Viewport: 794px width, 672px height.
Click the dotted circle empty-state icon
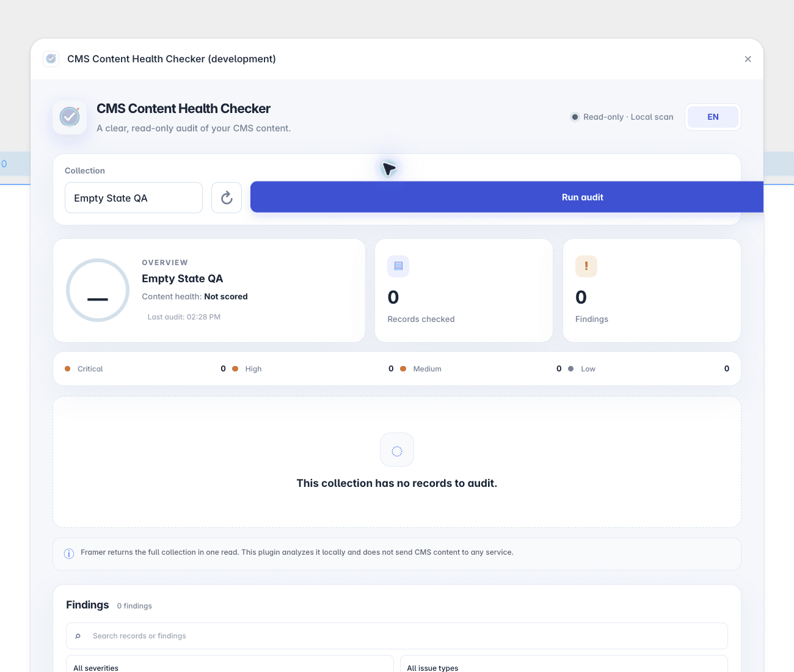coord(397,450)
